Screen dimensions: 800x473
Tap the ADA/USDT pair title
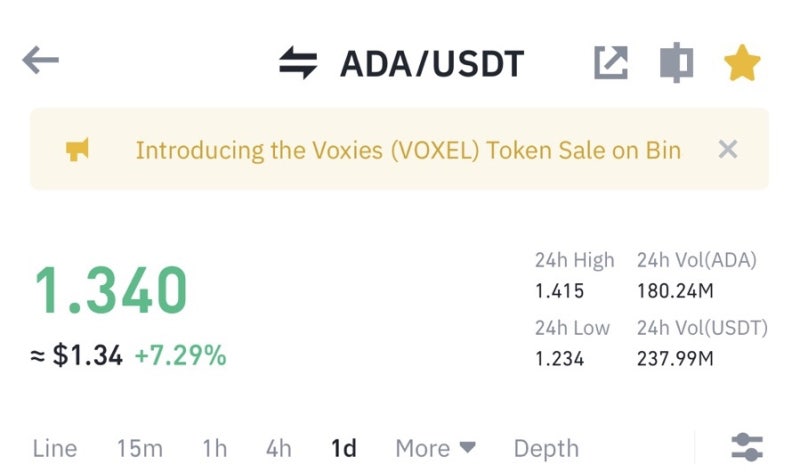[x=432, y=64]
